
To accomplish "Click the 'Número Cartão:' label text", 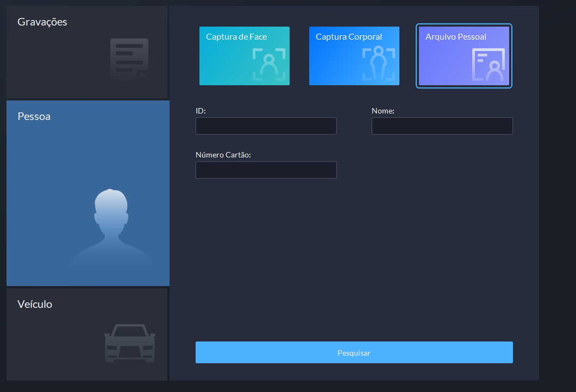I will (223, 155).
